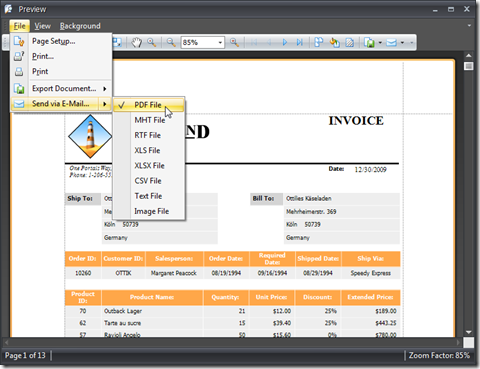Click the vertical scrollbar up arrow
The image size is (480, 369).
click(469, 56)
